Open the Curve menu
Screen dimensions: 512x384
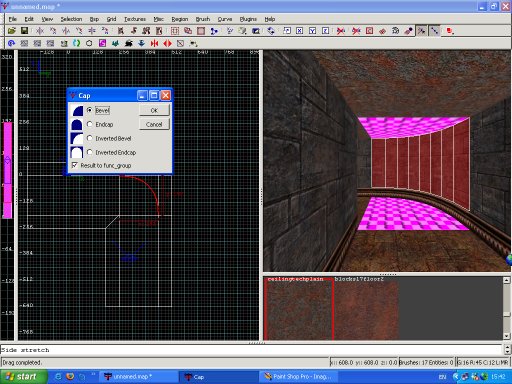225,19
